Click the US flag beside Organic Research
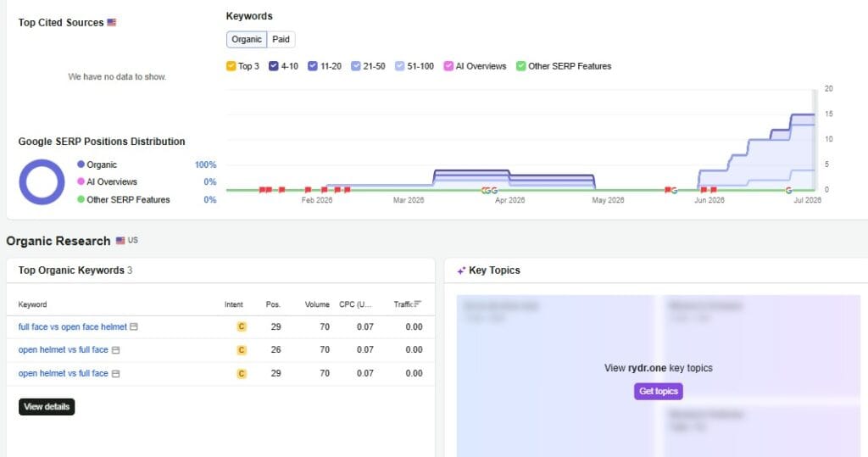Viewport: 868px width, 457px height. point(120,241)
